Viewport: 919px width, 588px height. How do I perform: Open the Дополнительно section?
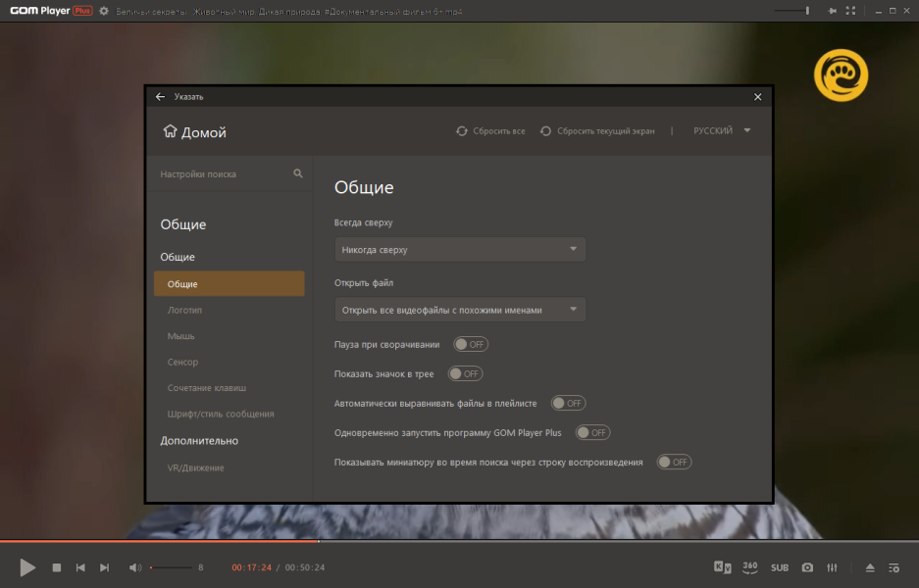click(x=199, y=440)
